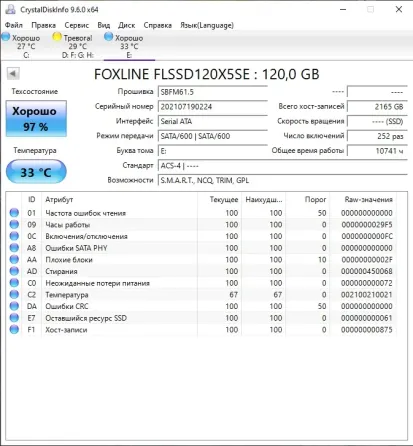The image size is (413, 446).
Task: Click the firmware field SBFM61.5
Action: pos(213,92)
